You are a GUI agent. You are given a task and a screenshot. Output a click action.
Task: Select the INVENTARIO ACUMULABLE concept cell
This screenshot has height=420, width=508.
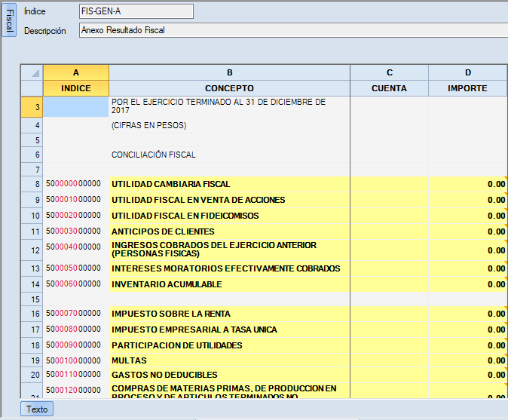point(229,284)
